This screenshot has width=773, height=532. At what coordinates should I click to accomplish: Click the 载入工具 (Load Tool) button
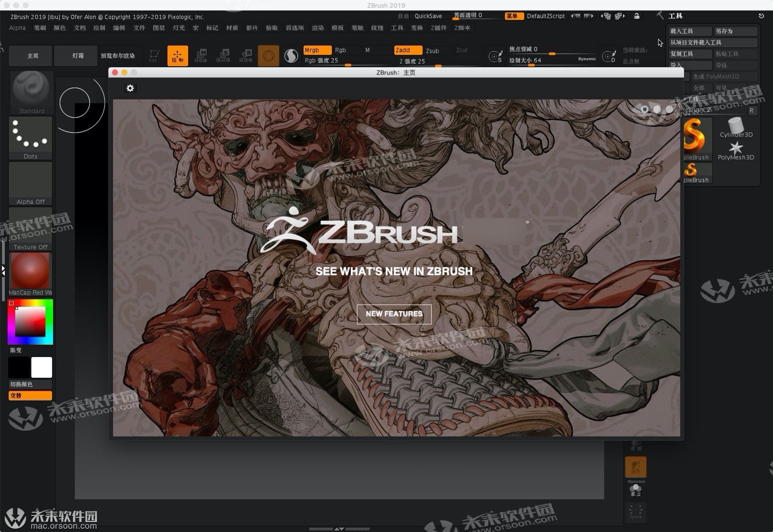click(689, 30)
